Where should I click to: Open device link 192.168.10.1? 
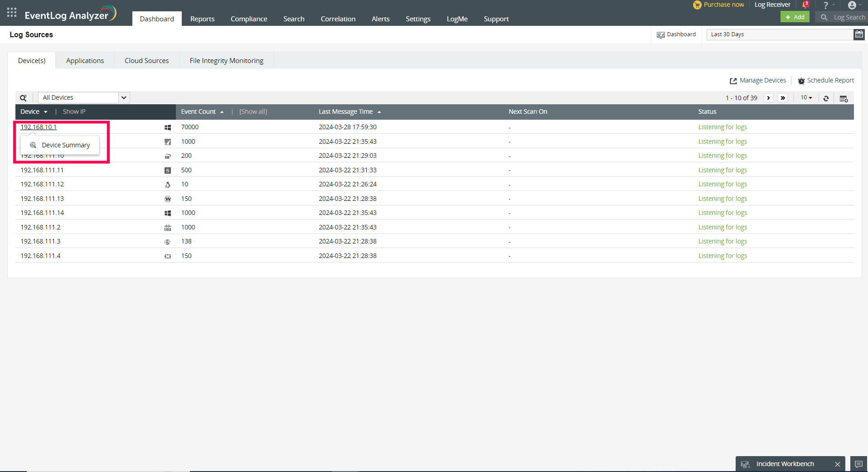coord(39,127)
